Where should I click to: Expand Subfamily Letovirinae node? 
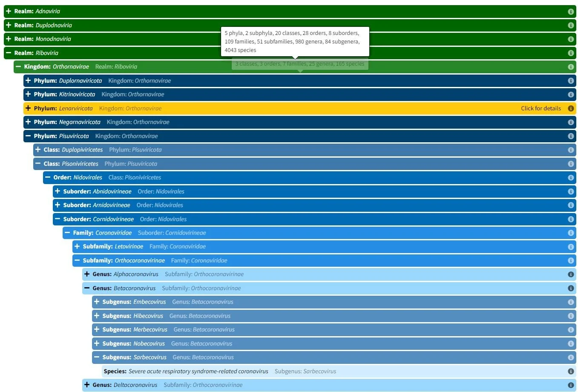pyautogui.click(x=77, y=246)
